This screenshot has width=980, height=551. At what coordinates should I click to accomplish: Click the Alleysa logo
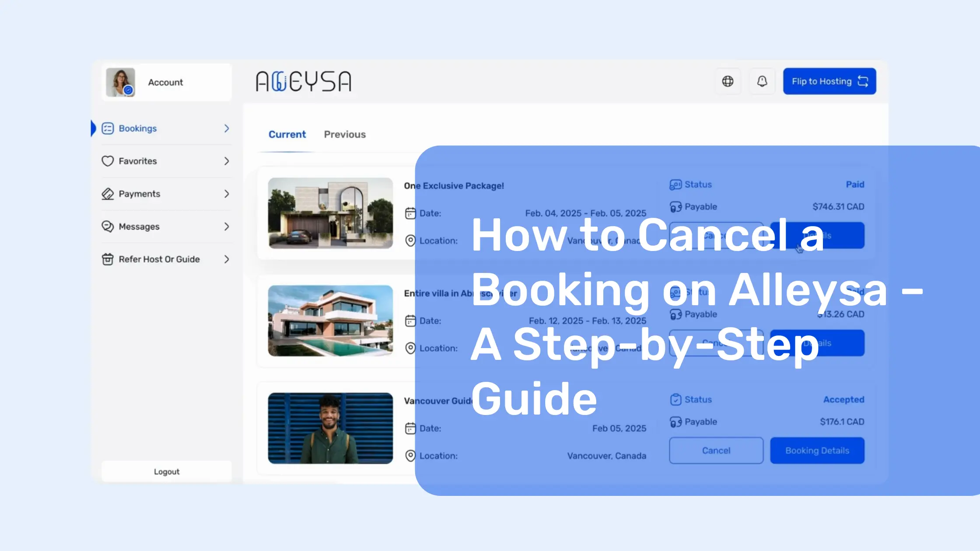coord(303,81)
